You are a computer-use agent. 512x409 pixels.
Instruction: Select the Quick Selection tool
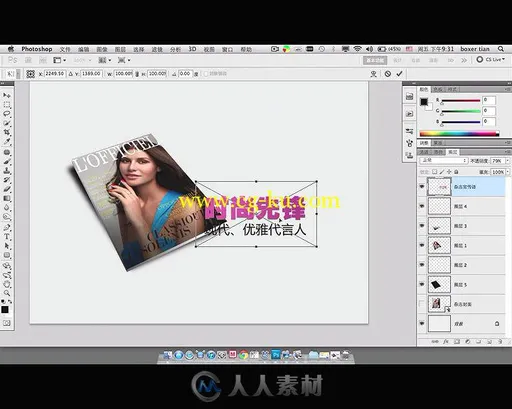tap(7, 123)
